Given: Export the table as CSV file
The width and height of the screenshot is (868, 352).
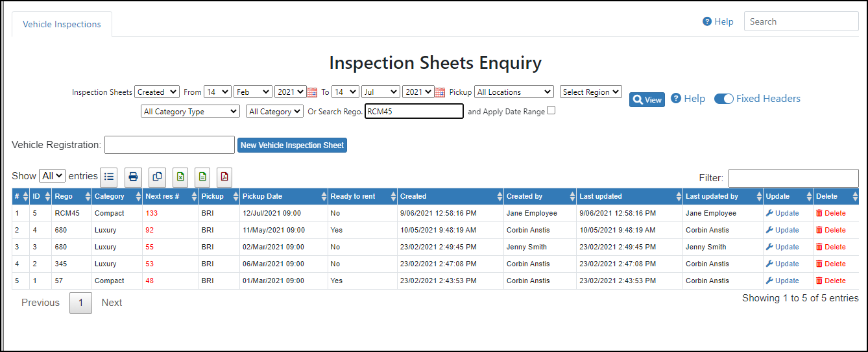Looking at the screenshot, I should click(202, 177).
